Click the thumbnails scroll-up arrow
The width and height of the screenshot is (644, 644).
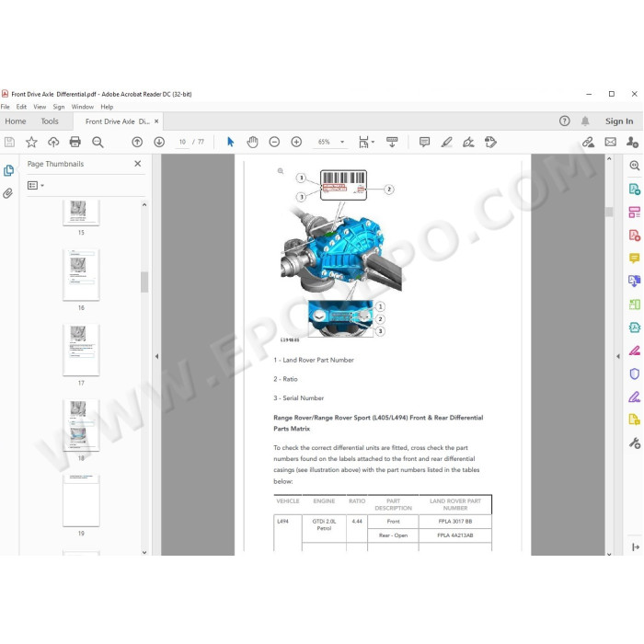144,204
